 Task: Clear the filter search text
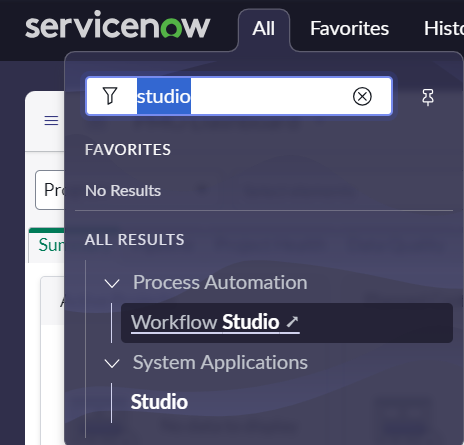coord(362,97)
